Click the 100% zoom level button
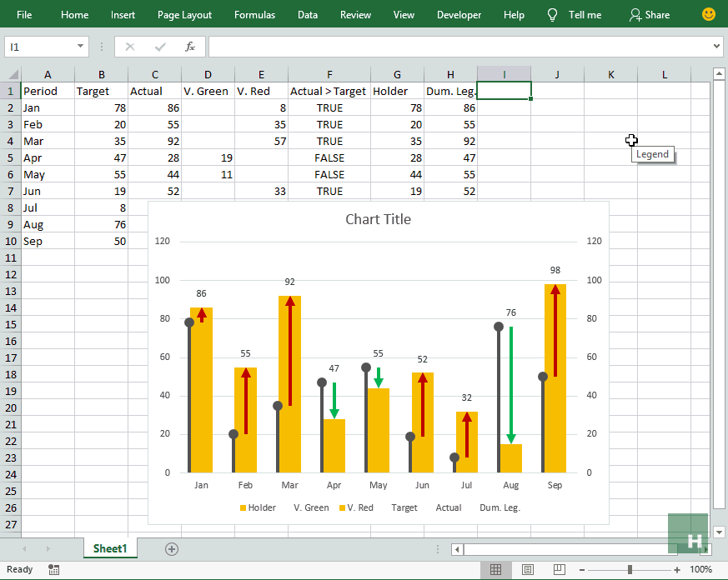The image size is (728, 580). point(700,569)
